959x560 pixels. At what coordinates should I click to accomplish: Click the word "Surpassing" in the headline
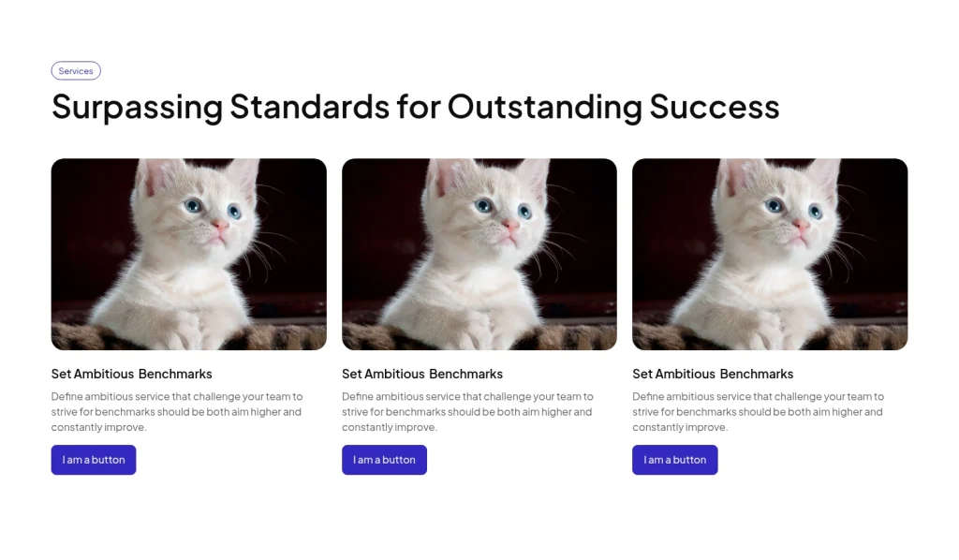137,107
